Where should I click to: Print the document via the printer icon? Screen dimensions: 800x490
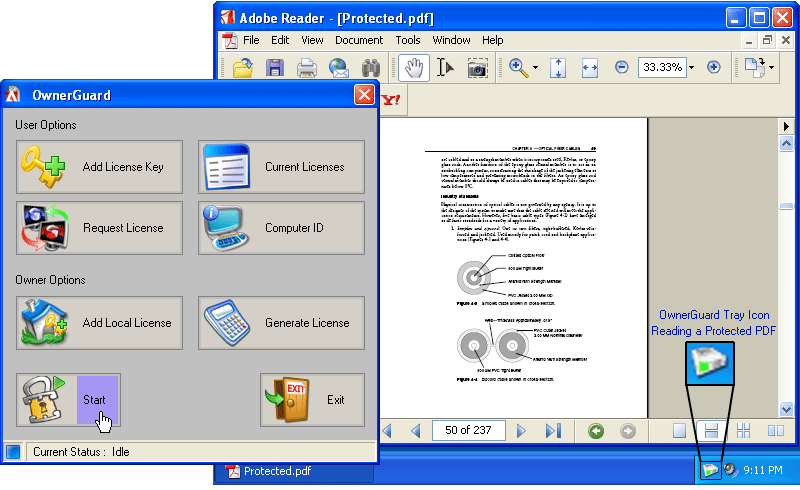(307, 67)
